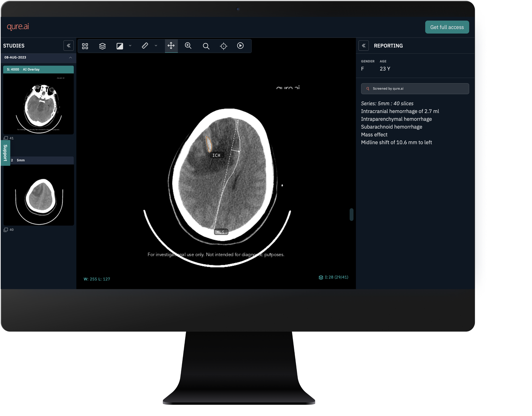The width and height of the screenshot is (532, 416).
Task: Select the window level contrast tool
Action: (120, 46)
